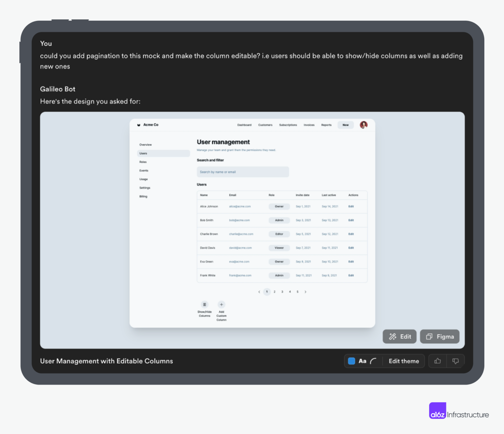Click the search by name or email field

242,172
